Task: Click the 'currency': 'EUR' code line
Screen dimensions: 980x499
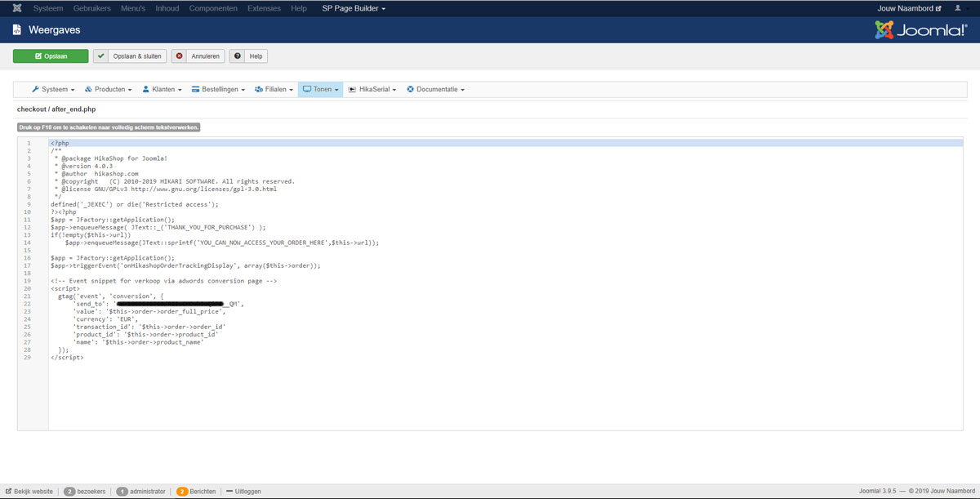Action: pos(105,319)
